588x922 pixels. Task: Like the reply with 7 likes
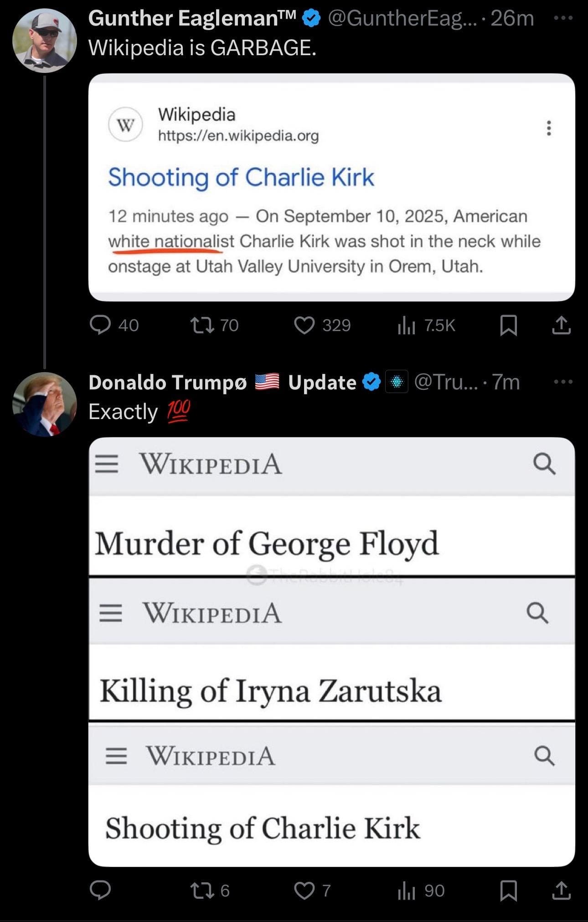click(x=304, y=890)
